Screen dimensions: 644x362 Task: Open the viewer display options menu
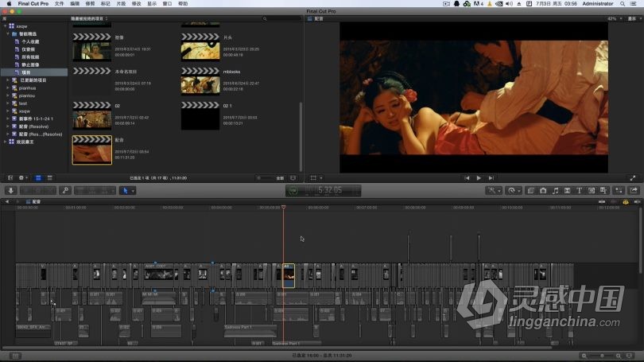tap(634, 18)
